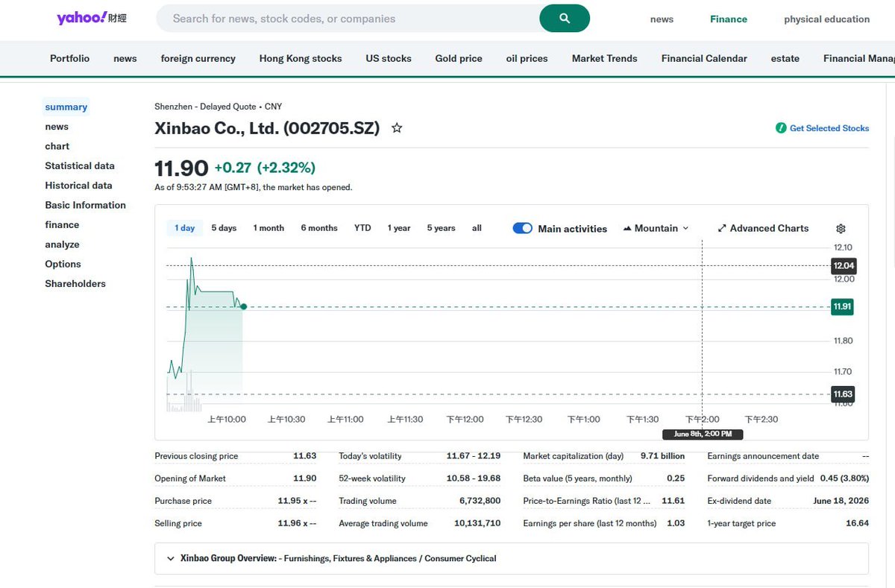Click the +0.27 price change
The width and height of the screenshot is (895, 588).
[233, 168]
